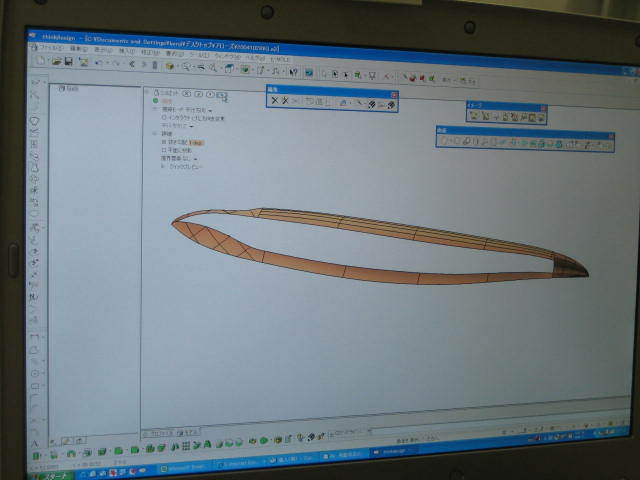
Task: Open the ツール (Tools) menu
Action: coord(199,54)
